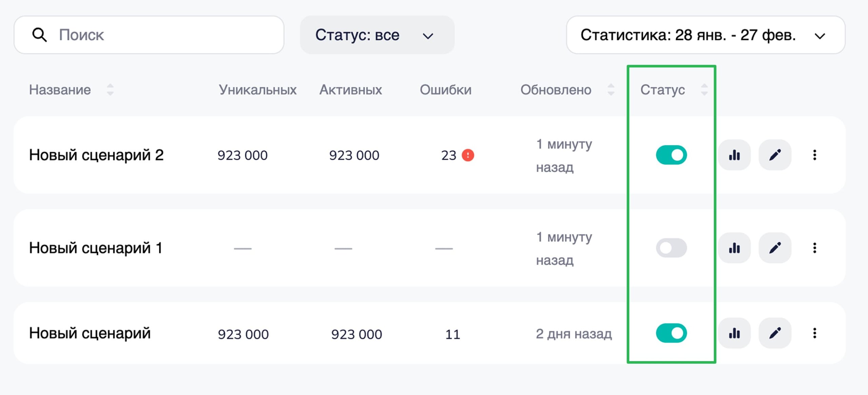The height and width of the screenshot is (395, 868).
Task: Click the Активных column header
Action: [x=351, y=90]
